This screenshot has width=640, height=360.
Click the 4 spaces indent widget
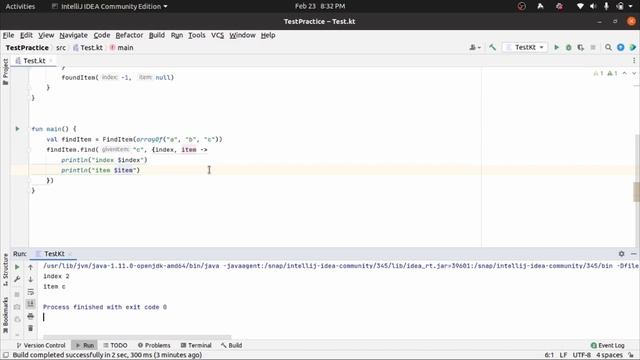coord(609,355)
